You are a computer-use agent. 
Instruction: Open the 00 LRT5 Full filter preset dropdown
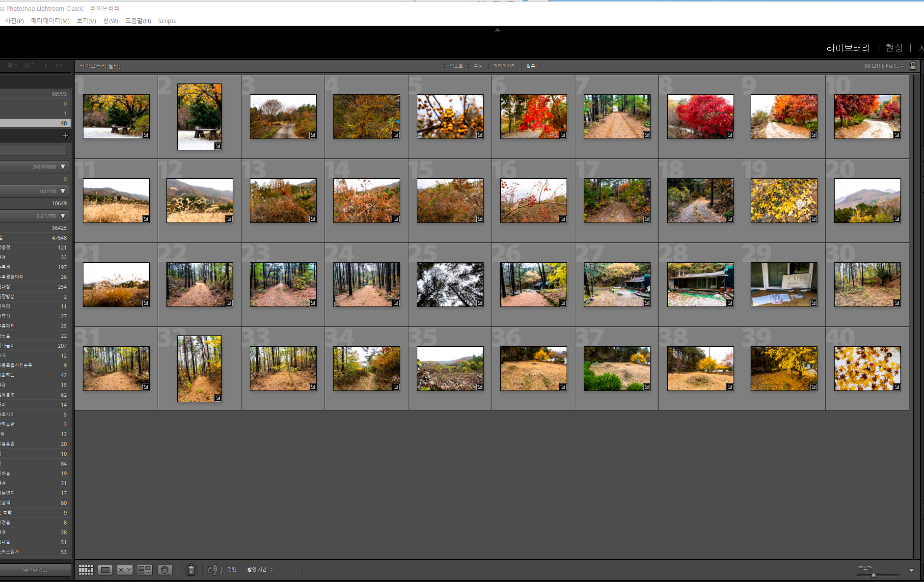coord(884,66)
